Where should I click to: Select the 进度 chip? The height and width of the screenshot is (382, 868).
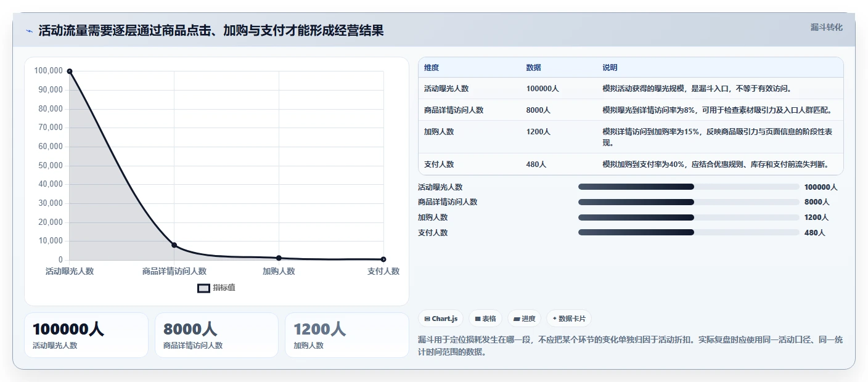pos(524,319)
